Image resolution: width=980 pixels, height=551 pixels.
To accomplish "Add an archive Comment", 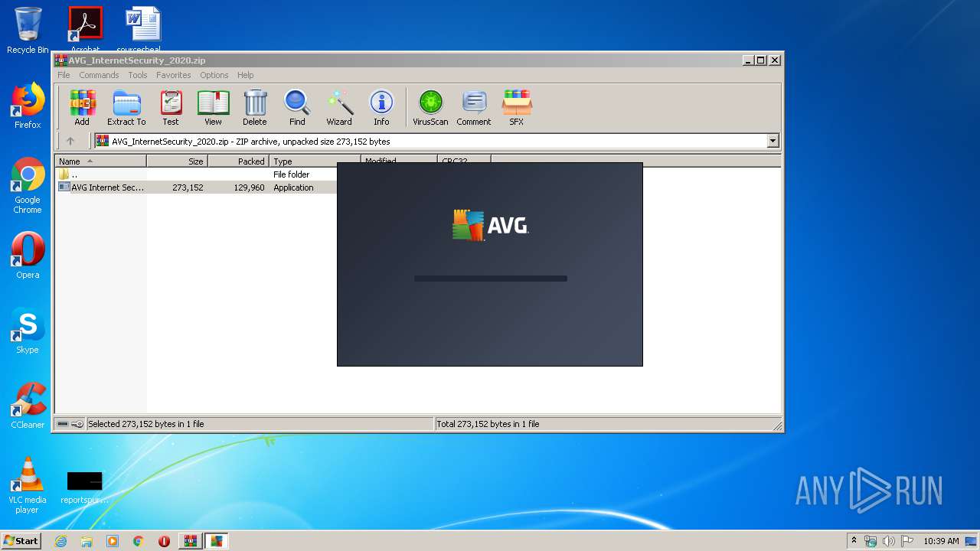I will 474,108.
